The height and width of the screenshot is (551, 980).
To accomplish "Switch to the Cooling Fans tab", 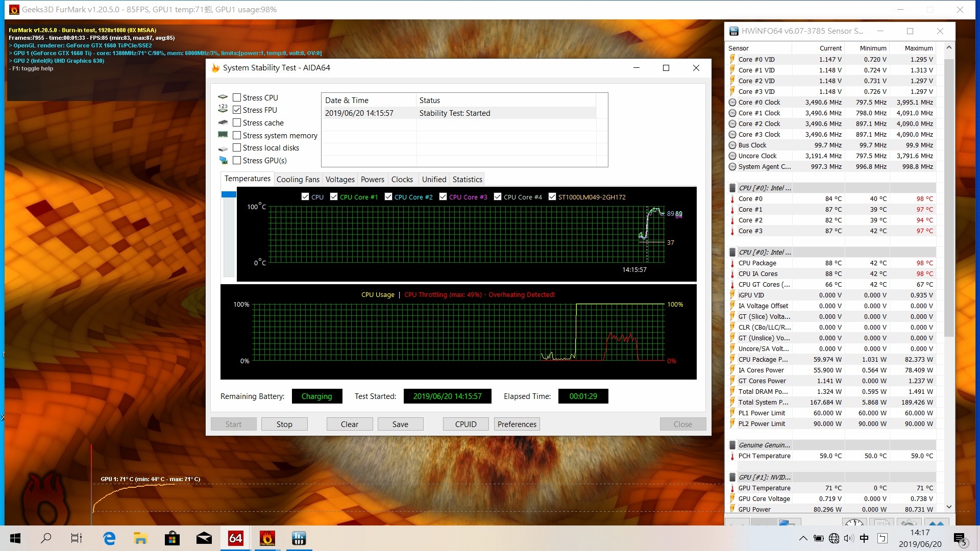I will pyautogui.click(x=298, y=180).
